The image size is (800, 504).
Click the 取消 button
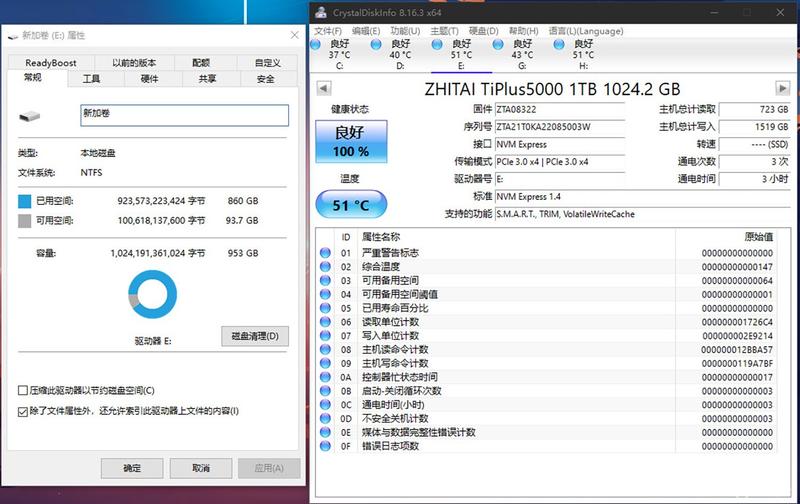pos(201,468)
